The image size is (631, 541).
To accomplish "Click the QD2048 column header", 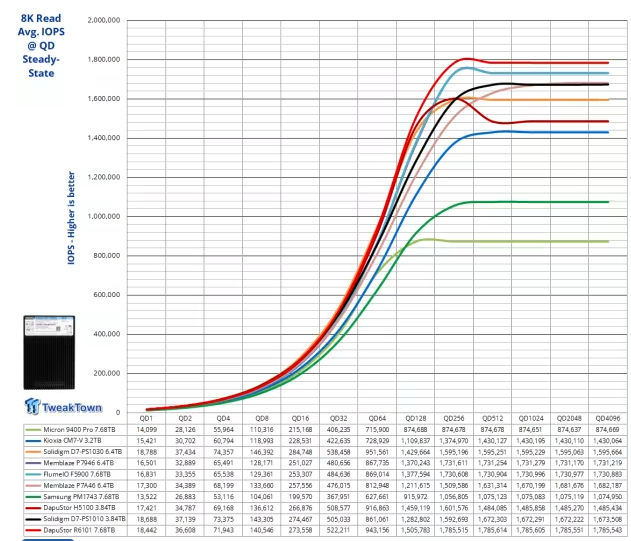I will click(x=569, y=419).
